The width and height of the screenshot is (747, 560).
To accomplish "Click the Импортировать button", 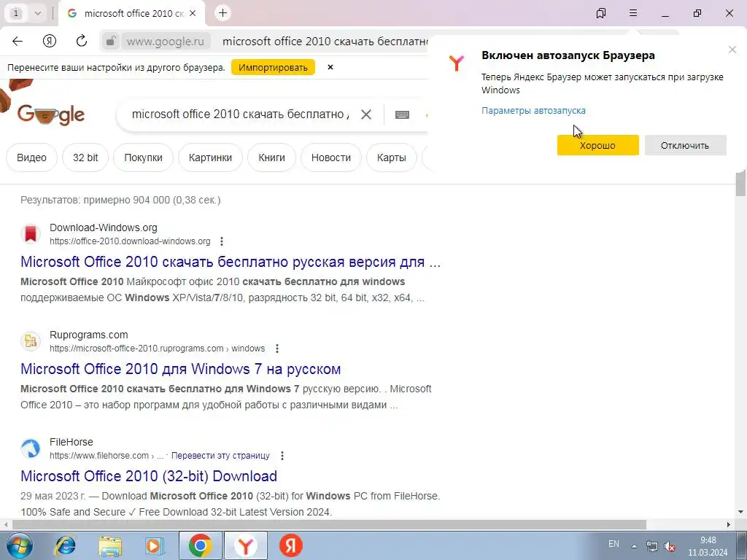I will [273, 67].
